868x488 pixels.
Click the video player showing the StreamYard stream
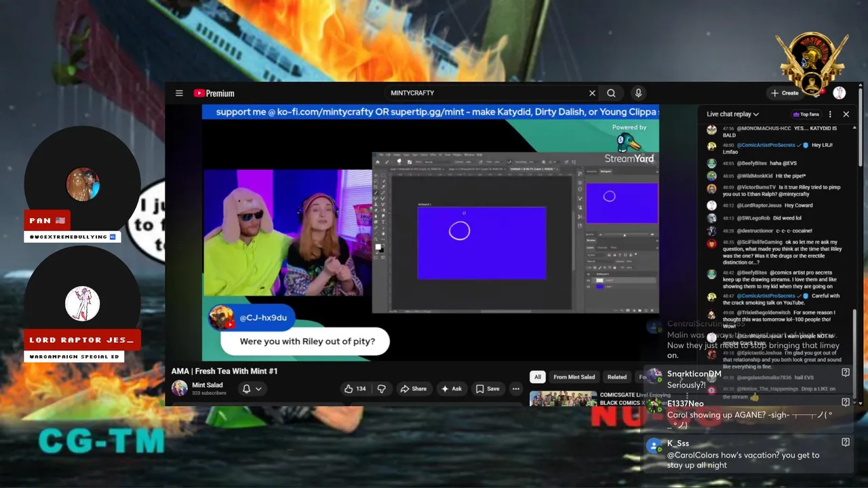(x=430, y=232)
